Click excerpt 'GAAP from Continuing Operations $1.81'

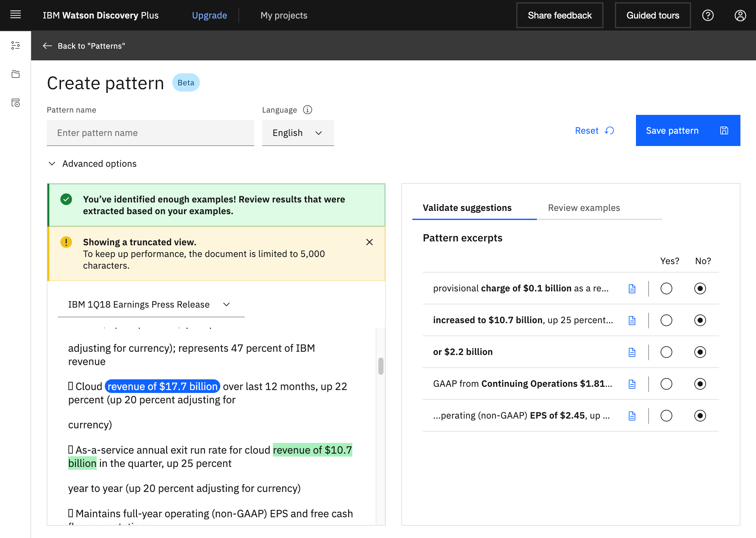[522, 384]
